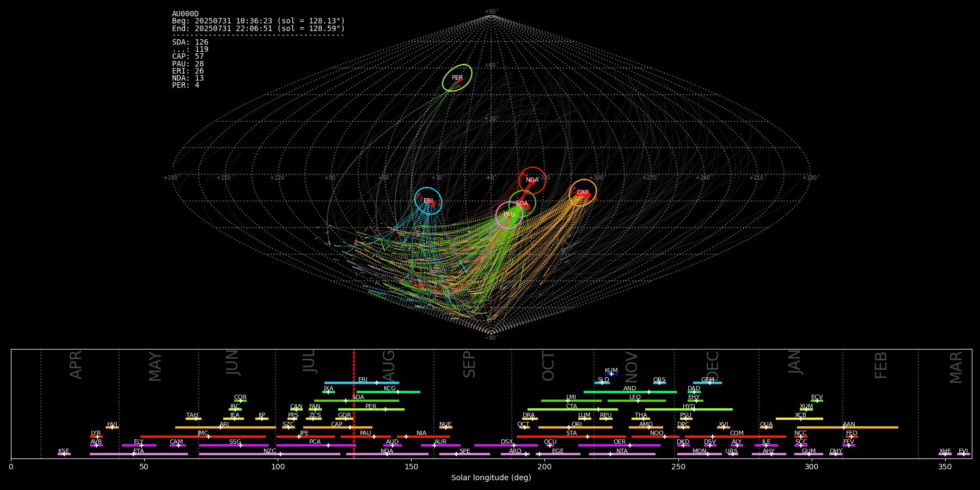This screenshot has height=490, width=980.
Task: Click the 150 tick label on the axis
Action: (411, 467)
